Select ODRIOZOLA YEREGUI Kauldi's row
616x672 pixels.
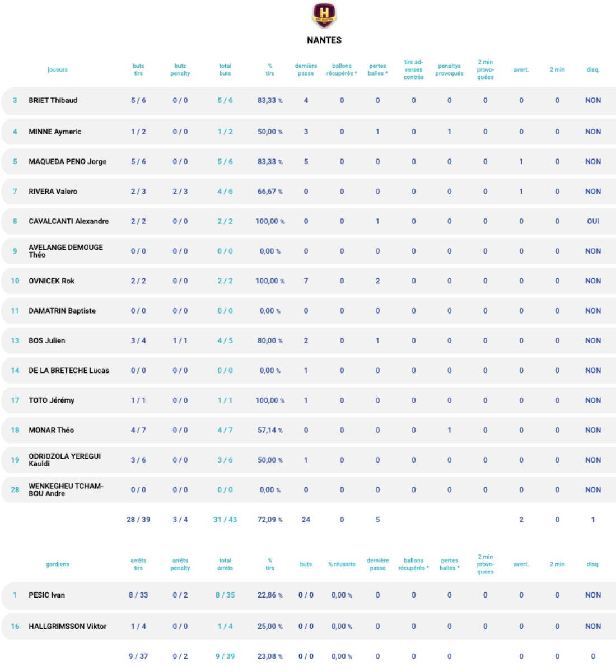pyautogui.click(x=64, y=460)
